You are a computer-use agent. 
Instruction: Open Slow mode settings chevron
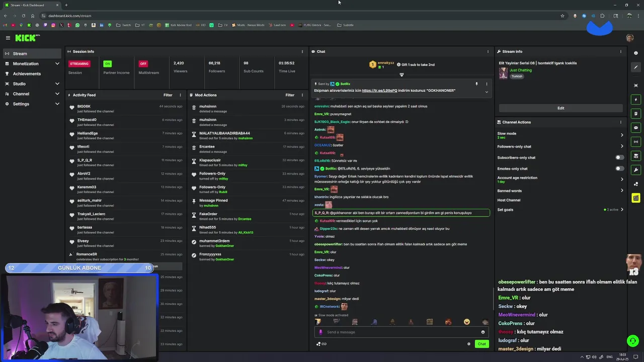pyautogui.click(x=622, y=135)
